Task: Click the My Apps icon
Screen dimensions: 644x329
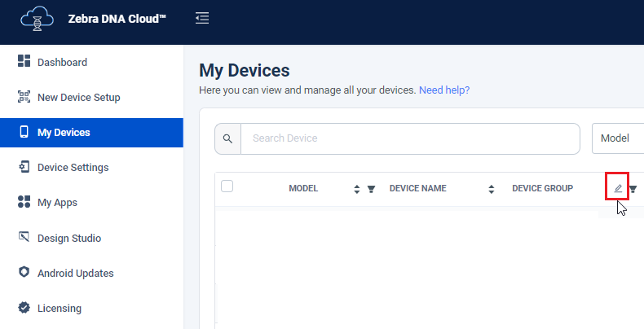Action: coord(24,201)
